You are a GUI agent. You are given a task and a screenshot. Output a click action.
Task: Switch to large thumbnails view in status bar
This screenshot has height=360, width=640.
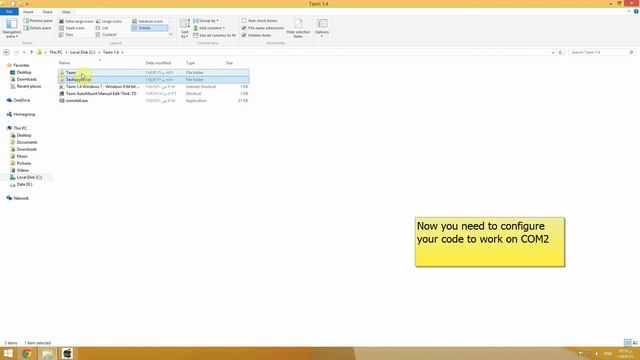[x=635, y=343]
